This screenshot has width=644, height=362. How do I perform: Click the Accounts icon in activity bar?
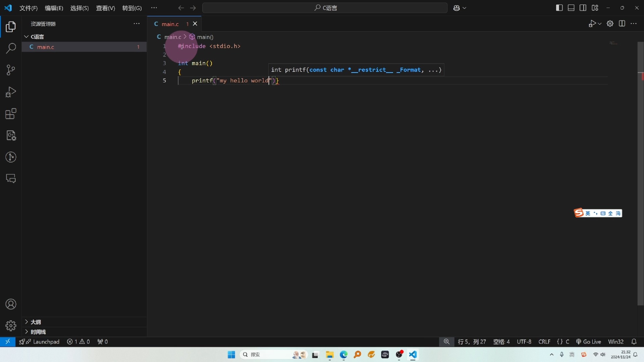point(11,304)
